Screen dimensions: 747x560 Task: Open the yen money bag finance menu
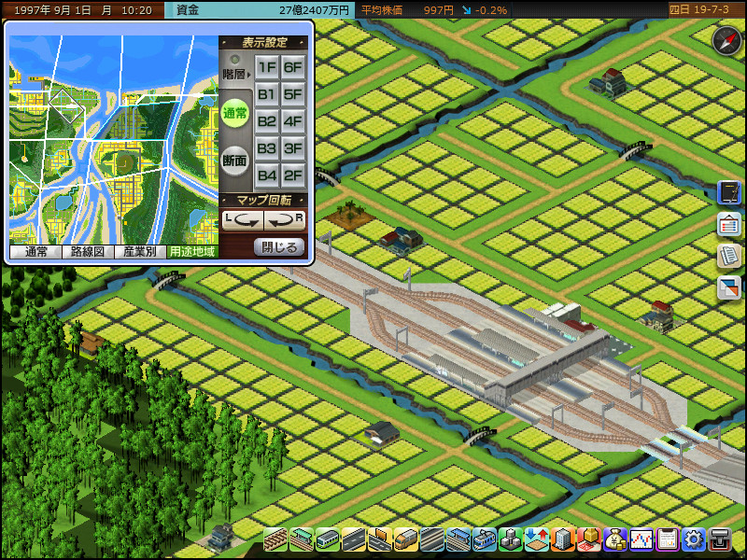[x=615, y=539]
